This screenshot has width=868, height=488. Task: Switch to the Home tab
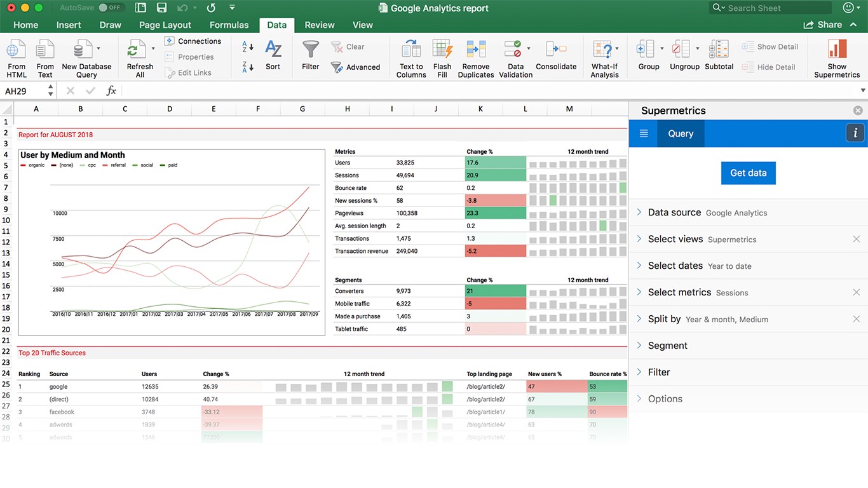click(25, 25)
